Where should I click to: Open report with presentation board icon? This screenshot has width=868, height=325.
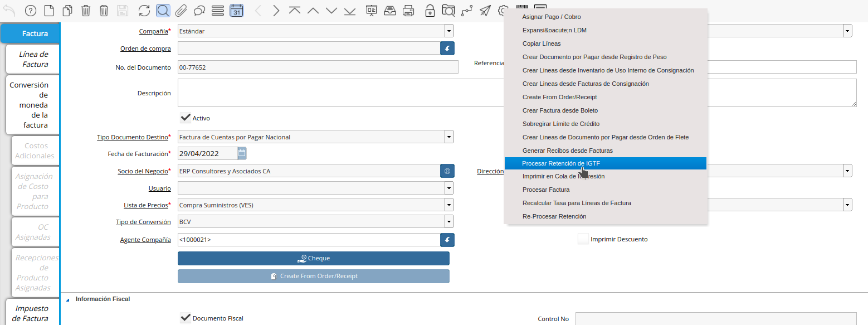(372, 10)
